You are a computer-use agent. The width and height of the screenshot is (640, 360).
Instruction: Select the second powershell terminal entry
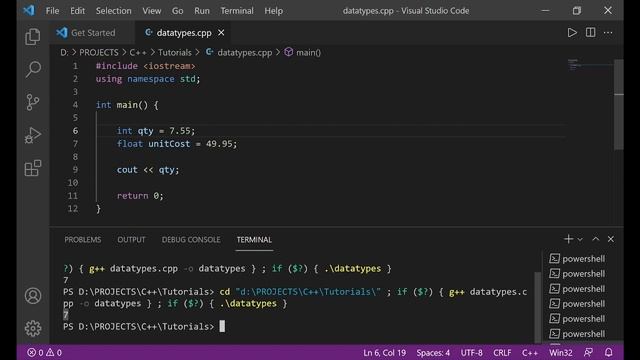coord(577,274)
